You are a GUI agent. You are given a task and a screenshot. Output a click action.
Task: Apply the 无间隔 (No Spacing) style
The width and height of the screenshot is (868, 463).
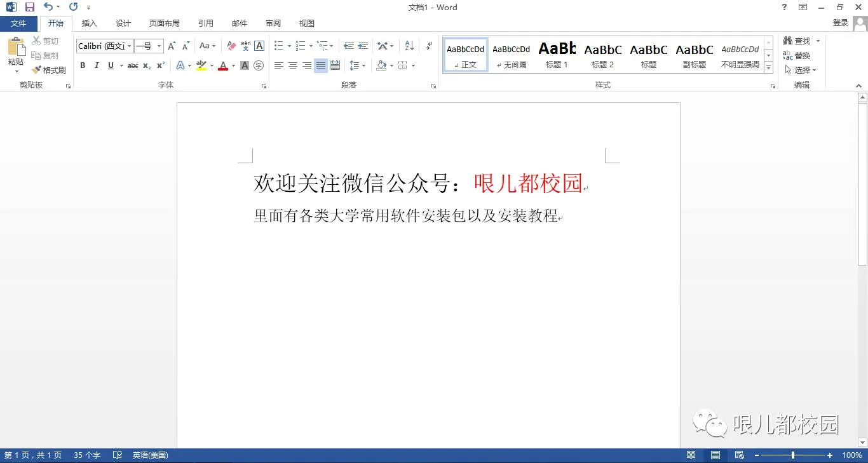512,55
